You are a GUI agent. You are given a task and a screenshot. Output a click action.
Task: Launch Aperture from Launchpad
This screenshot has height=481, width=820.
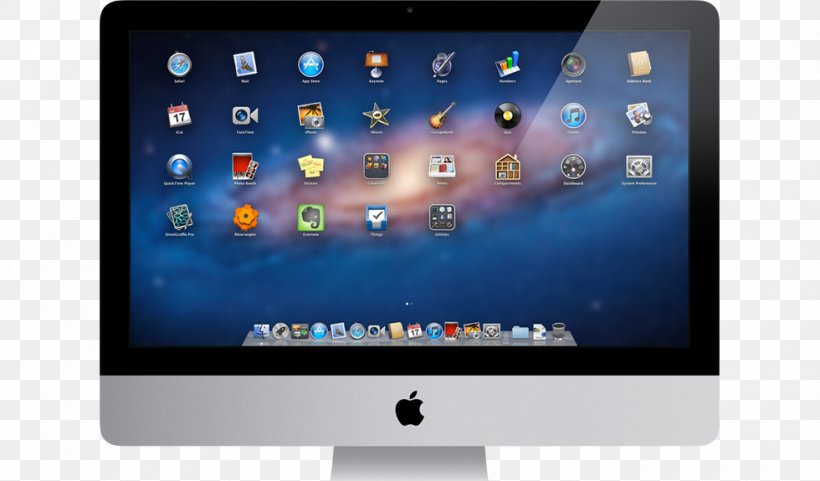point(573,65)
